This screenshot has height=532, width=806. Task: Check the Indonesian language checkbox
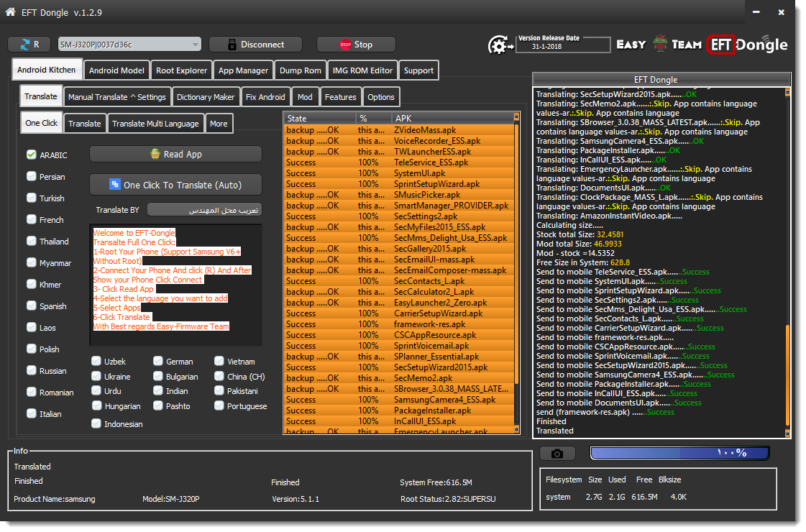(x=96, y=423)
